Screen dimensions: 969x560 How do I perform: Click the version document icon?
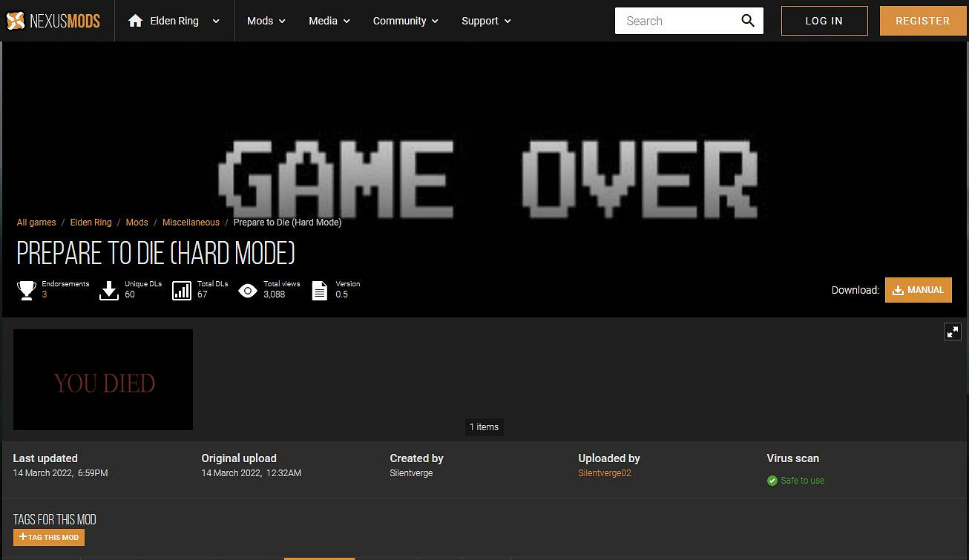click(x=319, y=290)
